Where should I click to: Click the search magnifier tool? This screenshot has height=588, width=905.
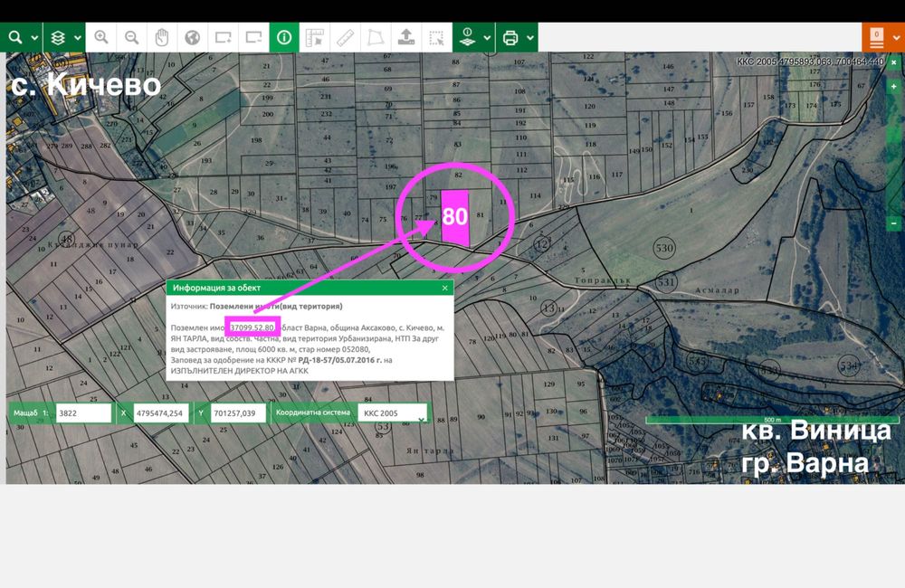(x=16, y=38)
